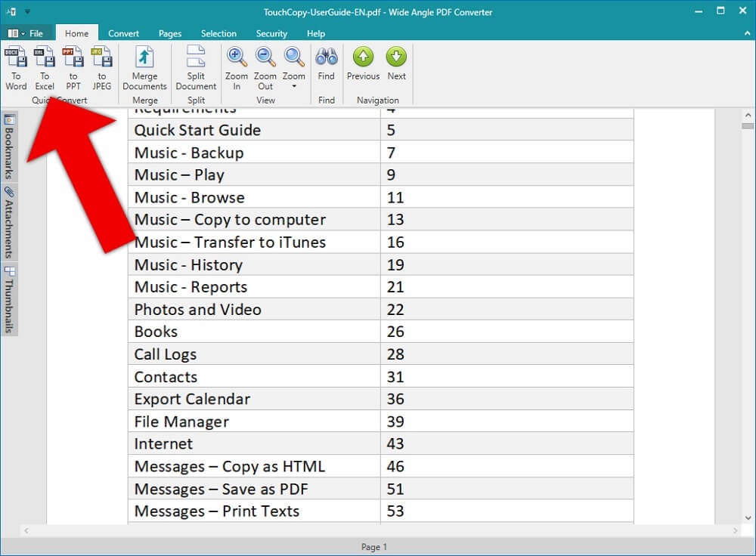
Task: Click the To Word convert icon
Action: coord(16,58)
